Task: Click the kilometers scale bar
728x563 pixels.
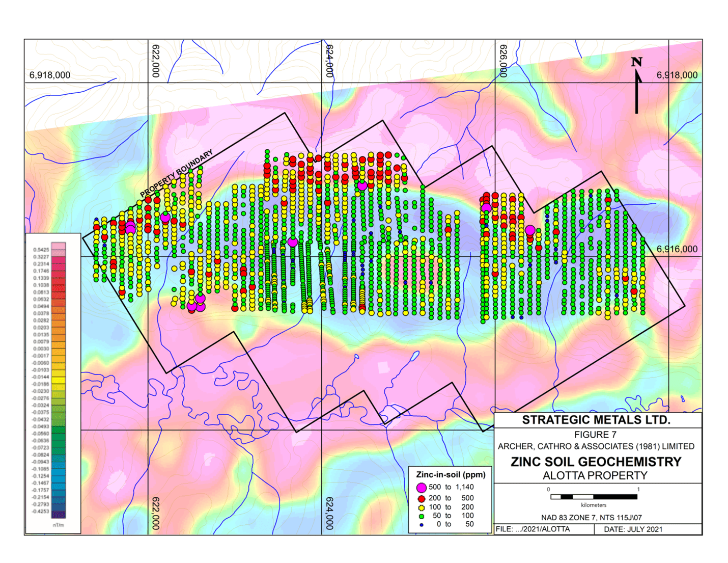Action: tap(594, 496)
